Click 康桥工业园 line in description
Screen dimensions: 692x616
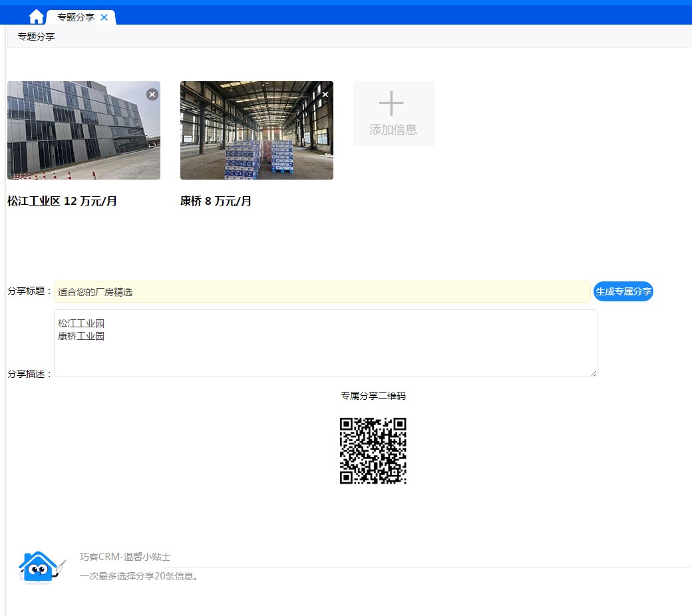(x=81, y=336)
